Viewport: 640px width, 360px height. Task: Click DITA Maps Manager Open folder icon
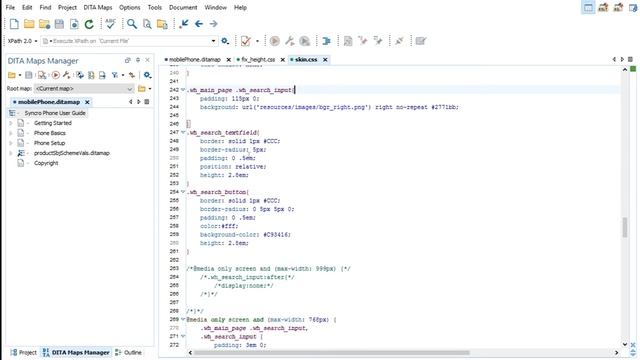point(11,75)
